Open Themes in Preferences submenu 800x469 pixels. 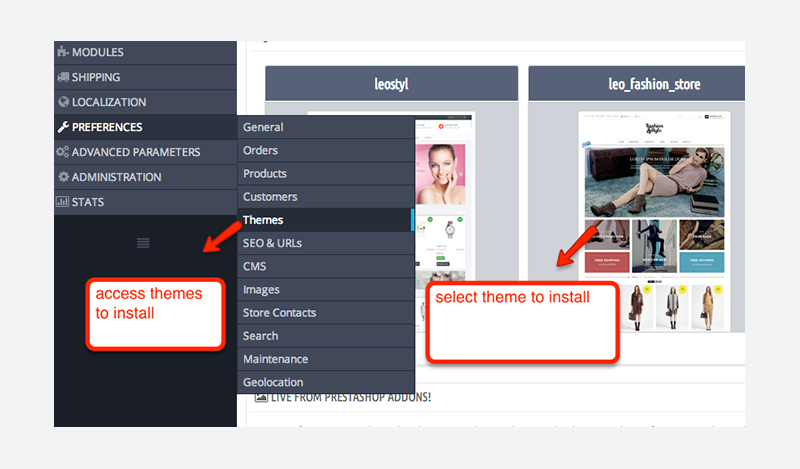pyautogui.click(x=326, y=220)
